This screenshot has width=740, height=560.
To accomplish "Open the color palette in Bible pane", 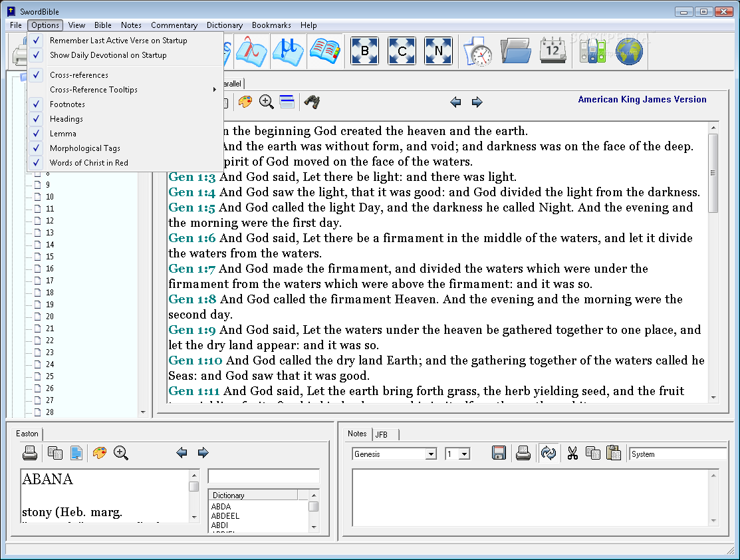I will [245, 102].
